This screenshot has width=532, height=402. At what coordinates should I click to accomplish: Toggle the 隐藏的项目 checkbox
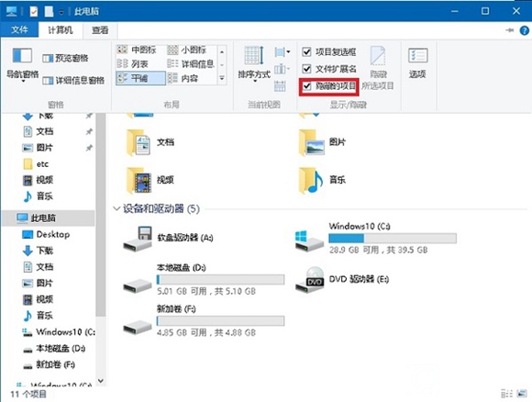pos(306,86)
